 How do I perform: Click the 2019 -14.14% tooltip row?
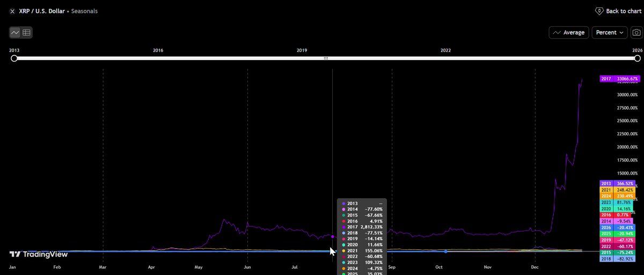[x=362, y=239]
